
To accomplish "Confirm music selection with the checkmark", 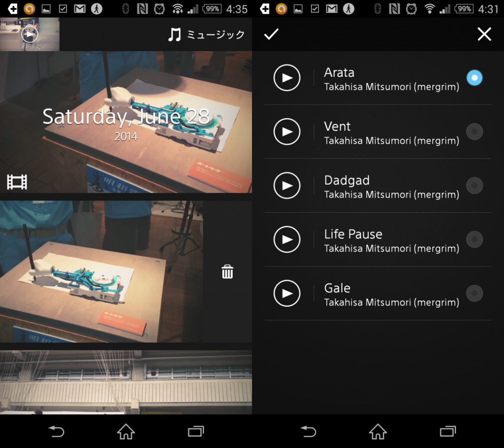I will tap(271, 34).
